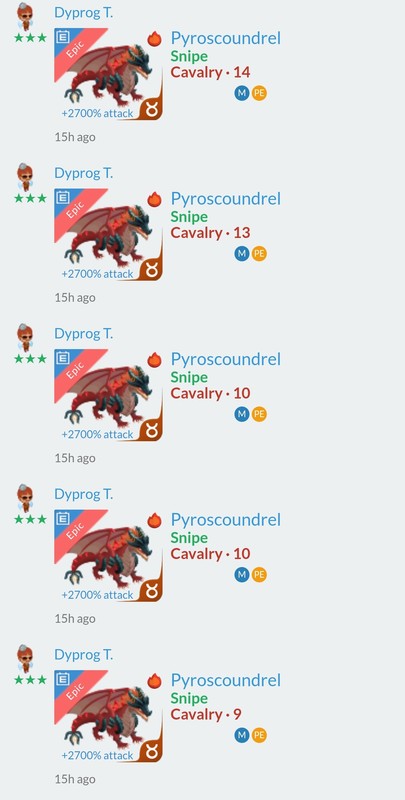
Task: Click fire element icon beside Cavalry 9 entry
Action: pos(155,680)
